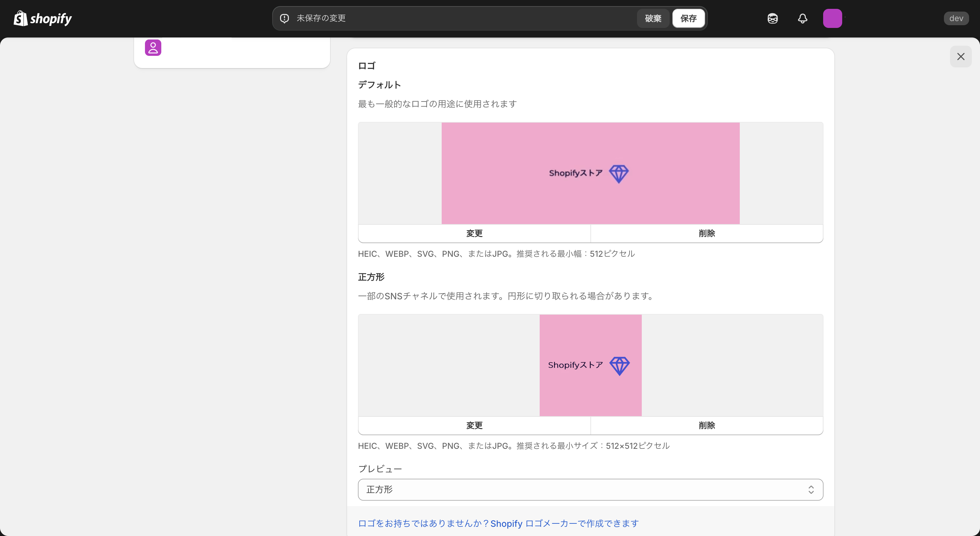Discard unsaved changes with 破棄
This screenshot has height=536, width=980.
point(653,18)
